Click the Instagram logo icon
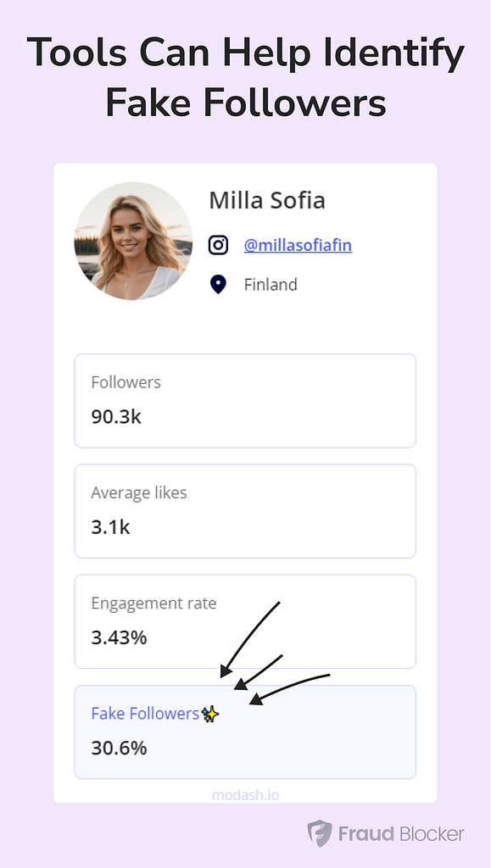This screenshot has width=491, height=868. pyautogui.click(x=218, y=245)
